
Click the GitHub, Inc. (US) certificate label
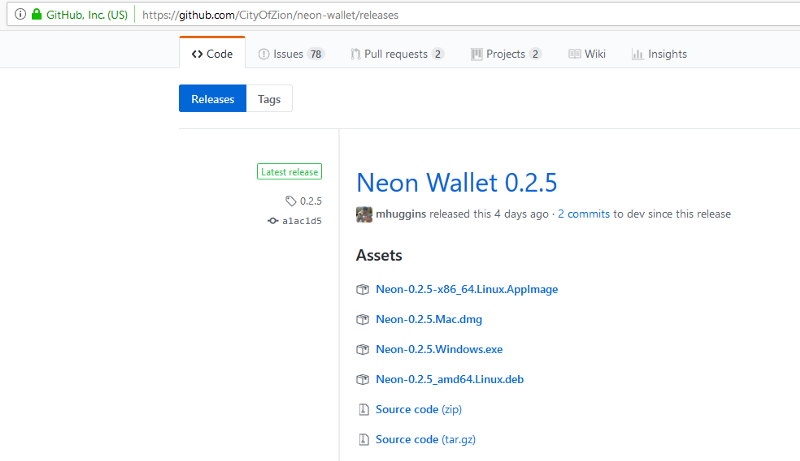click(87, 15)
